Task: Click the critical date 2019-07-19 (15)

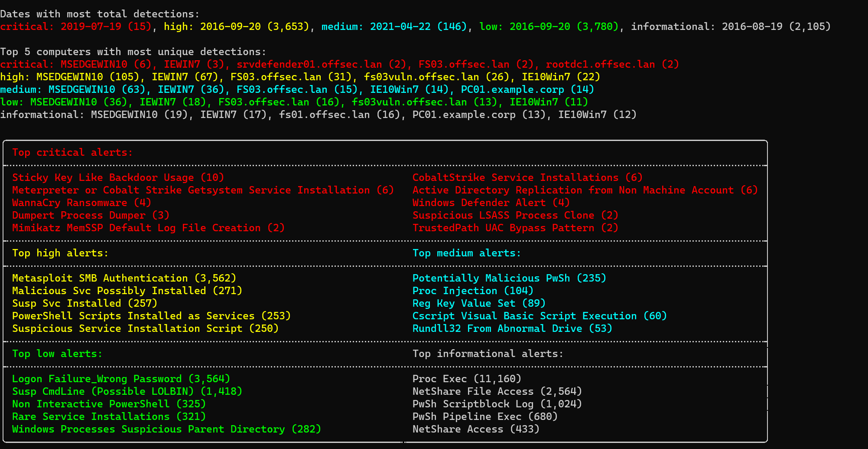Action: [x=106, y=26]
